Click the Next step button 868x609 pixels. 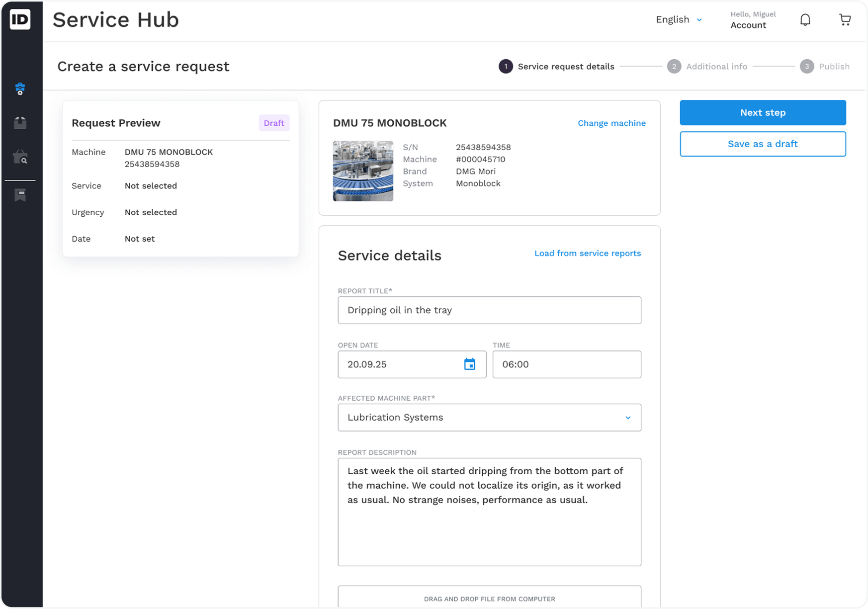pyautogui.click(x=763, y=113)
